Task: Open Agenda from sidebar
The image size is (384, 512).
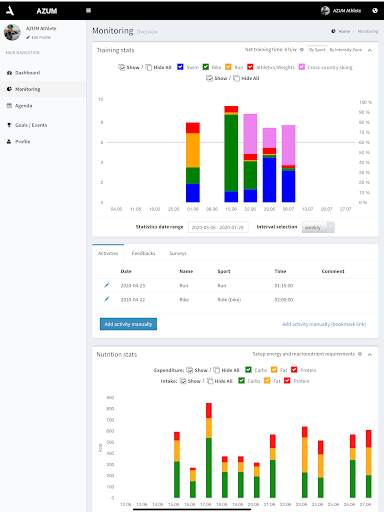Action: pyautogui.click(x=24, y=106)
